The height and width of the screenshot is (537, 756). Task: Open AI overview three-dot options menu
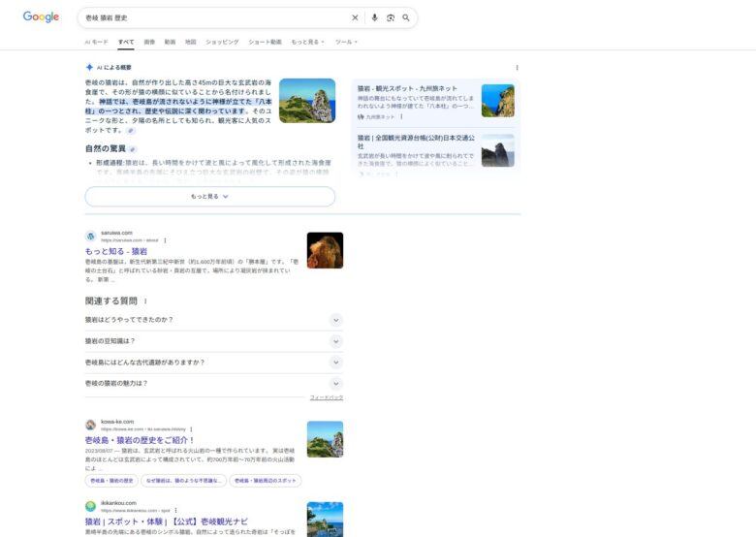pyautogui.click(x=517, y=68)
